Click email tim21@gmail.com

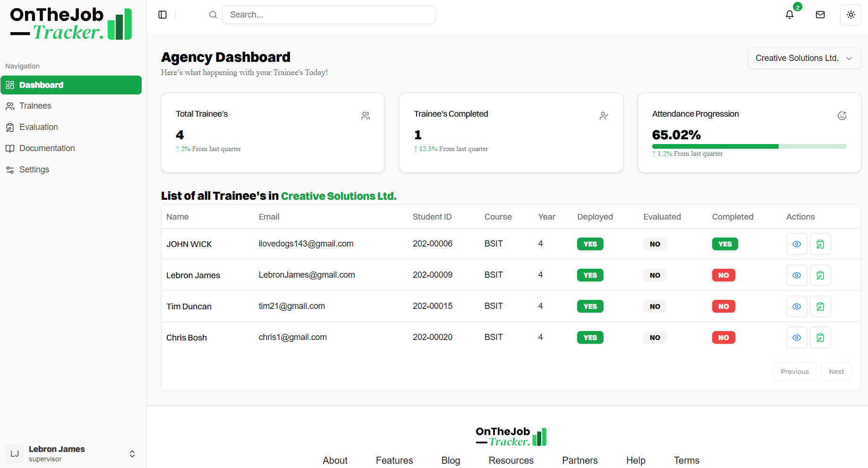(292, 306)
